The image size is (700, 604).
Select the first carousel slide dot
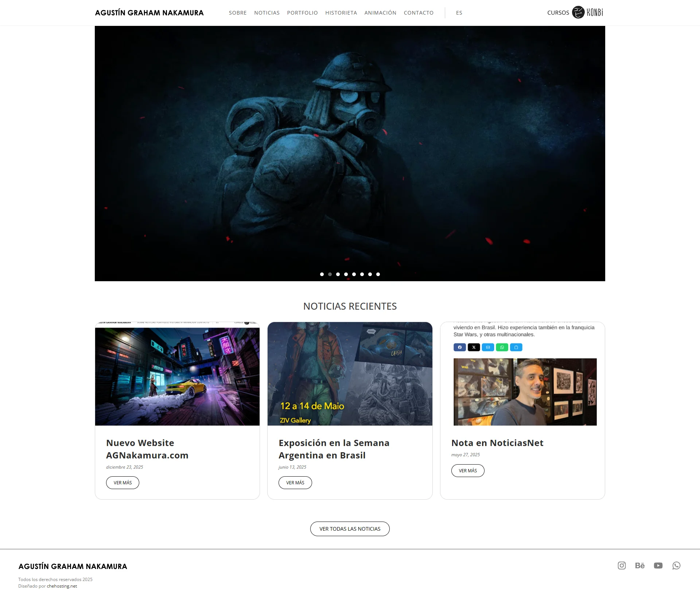tap(322, 274)
